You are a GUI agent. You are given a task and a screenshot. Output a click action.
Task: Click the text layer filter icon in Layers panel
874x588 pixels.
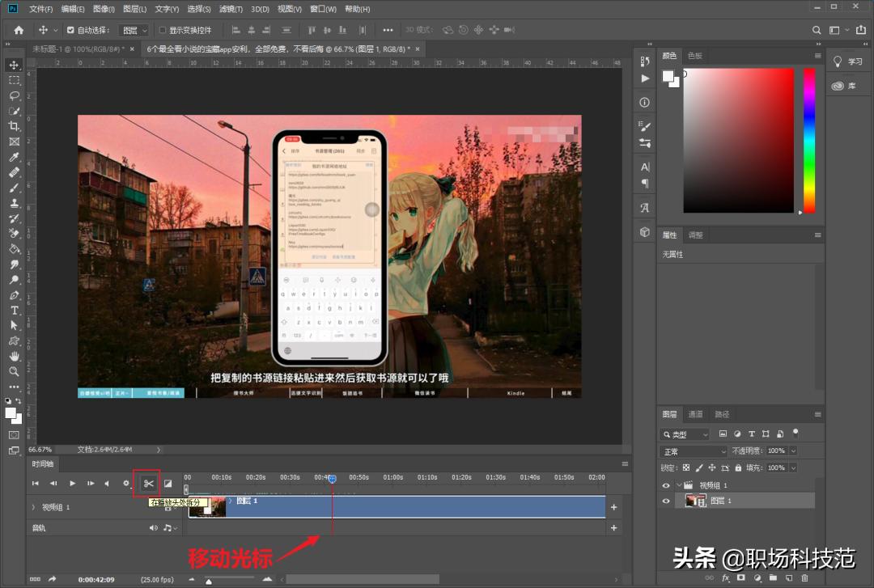(x=753, y=434)
